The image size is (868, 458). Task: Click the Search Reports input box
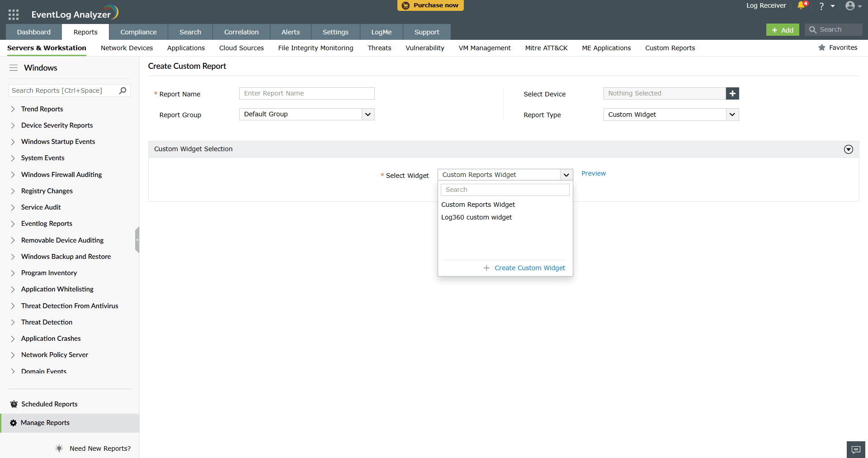coord(70,91)
